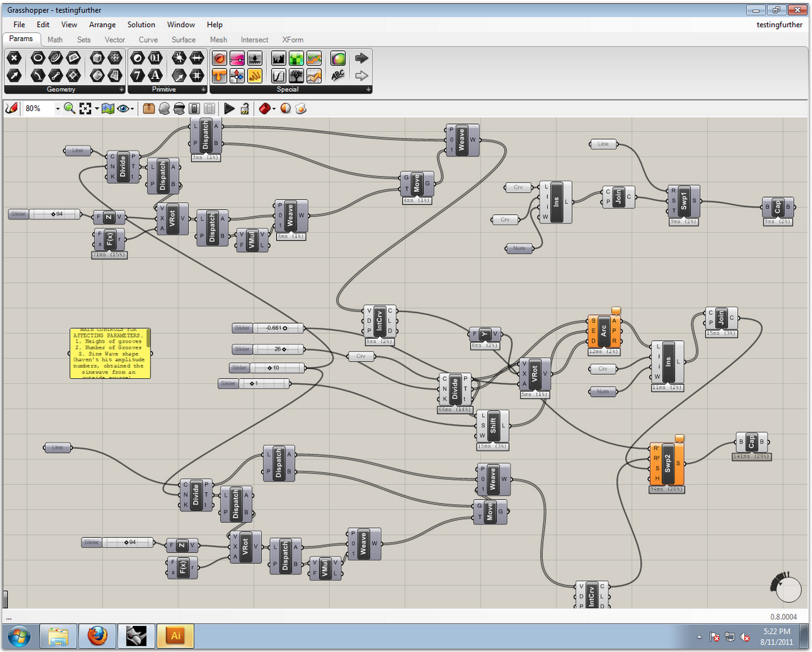Select the ABC text icon in Special panel
Screen dimensions: 812x652
[x=338, y=75]
